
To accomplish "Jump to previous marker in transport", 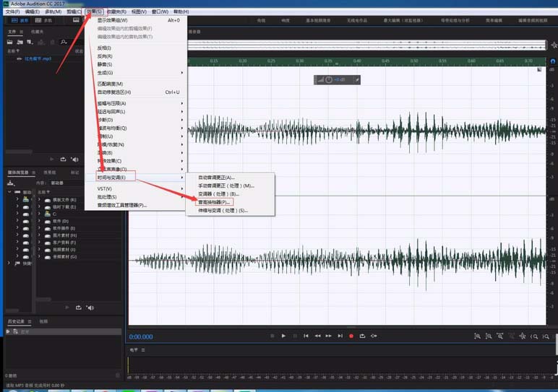I will [306, 336].
